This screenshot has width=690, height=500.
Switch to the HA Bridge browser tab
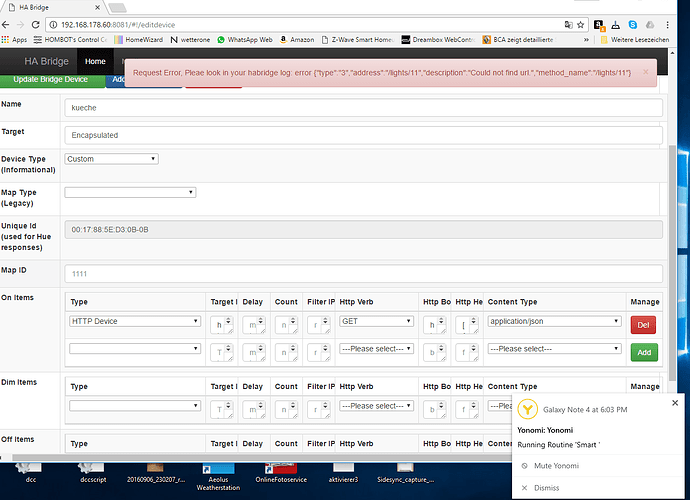(x=53, y=7)
